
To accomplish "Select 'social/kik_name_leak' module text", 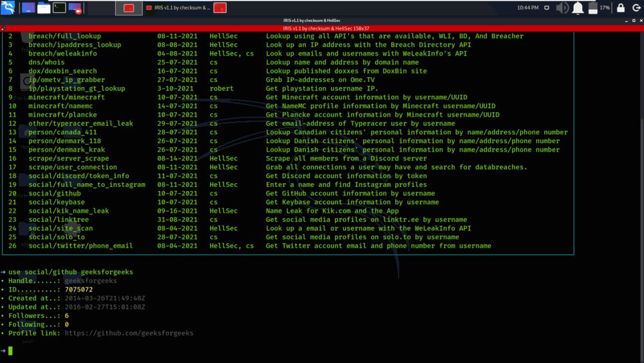I will pyautogui.click(x=69, y=210).
